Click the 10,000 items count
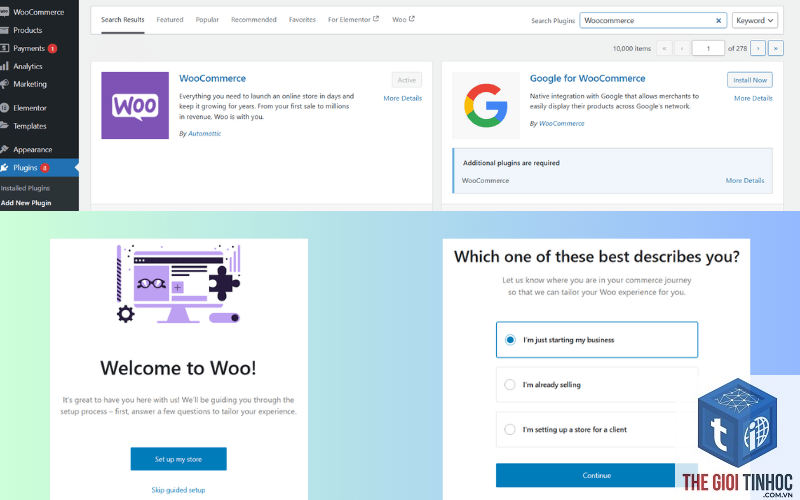Screen dimensions: 800x500 pyautogui.click(x=632, y=48)
